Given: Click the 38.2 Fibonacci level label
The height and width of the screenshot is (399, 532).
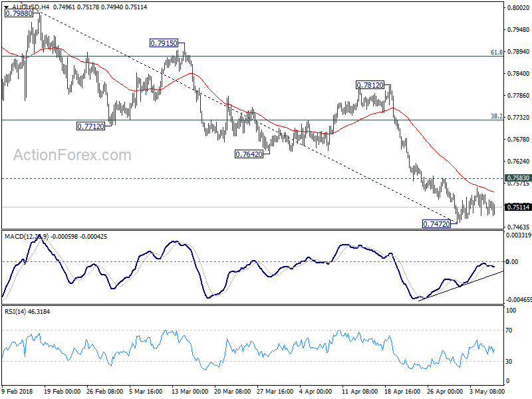Looking at the screenshot, I should tap(497, 116).
